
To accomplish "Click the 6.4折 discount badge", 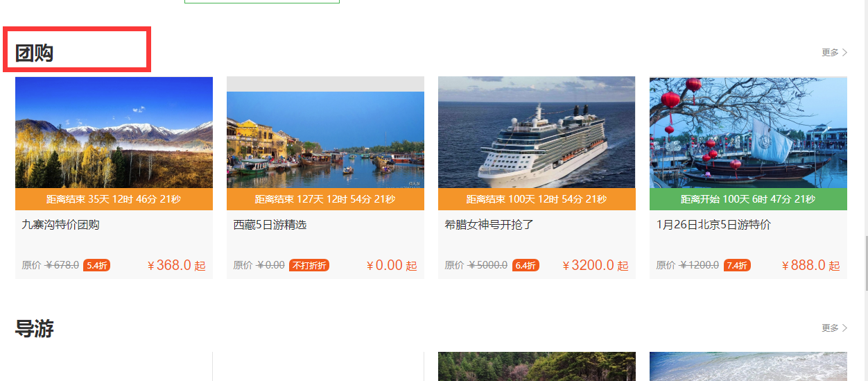I will (x=526, y=265).
